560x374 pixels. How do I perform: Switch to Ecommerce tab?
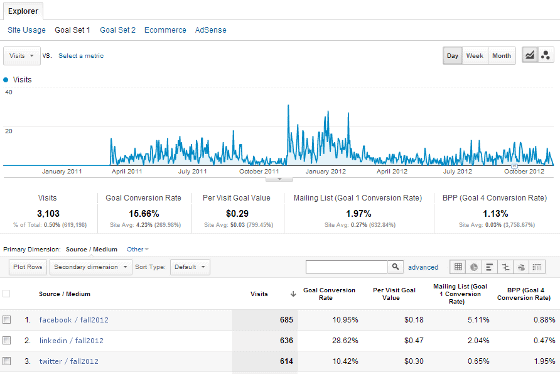165,30
